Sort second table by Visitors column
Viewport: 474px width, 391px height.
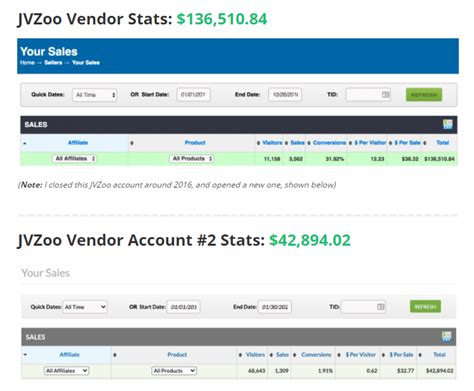(x=255, y=355)
